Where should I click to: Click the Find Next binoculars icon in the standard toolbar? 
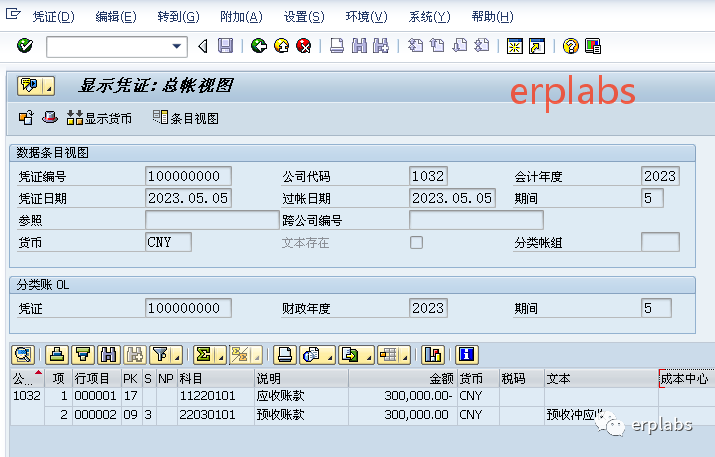point(381,46)
